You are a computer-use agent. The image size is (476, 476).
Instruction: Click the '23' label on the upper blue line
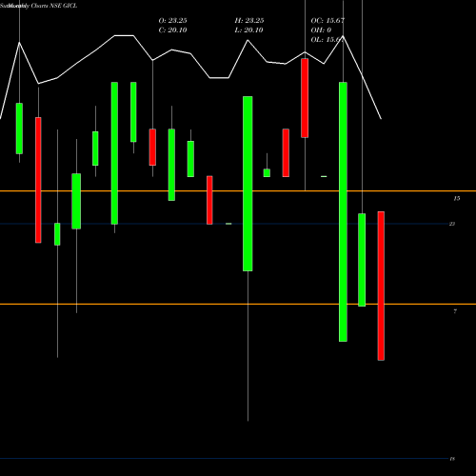click(x=452, y=224)
